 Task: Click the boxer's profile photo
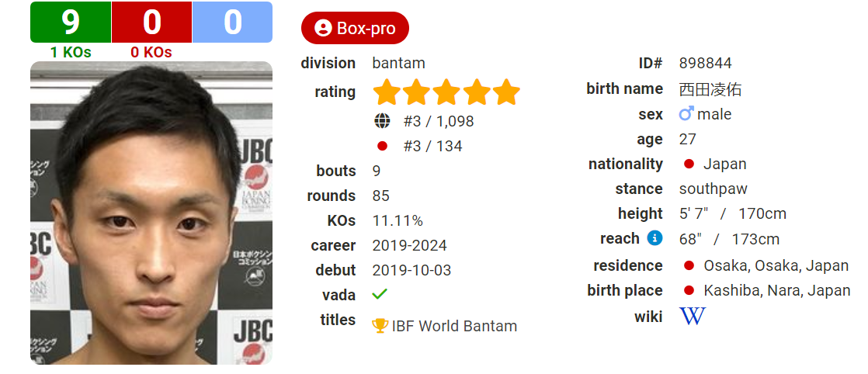pos(151,213)
